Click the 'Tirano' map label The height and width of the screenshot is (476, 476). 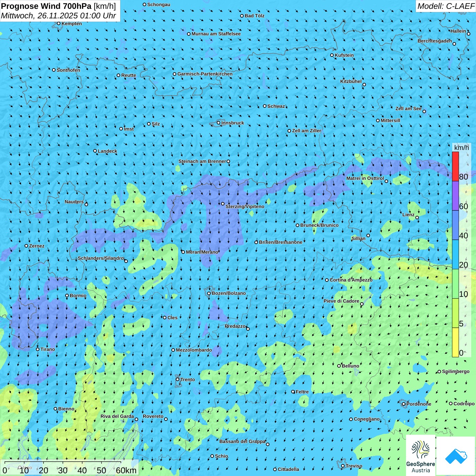(x=48, y=349)
